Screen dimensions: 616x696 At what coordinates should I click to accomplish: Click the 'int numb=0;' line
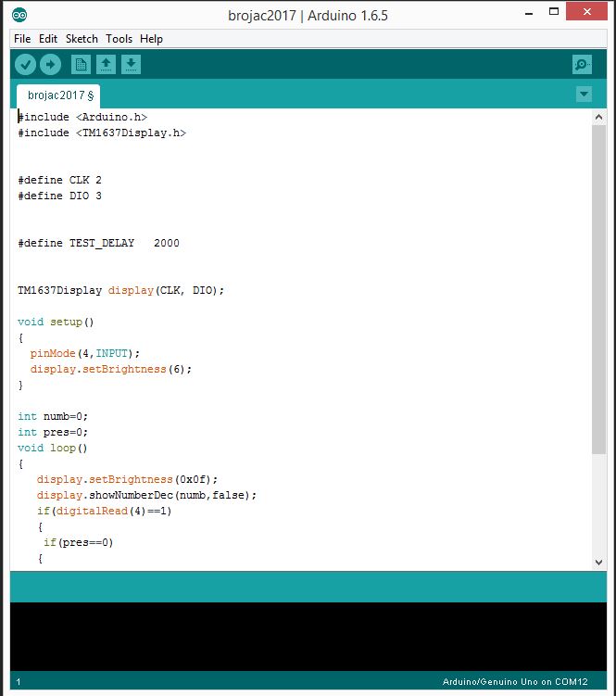(x=53, y=416)
